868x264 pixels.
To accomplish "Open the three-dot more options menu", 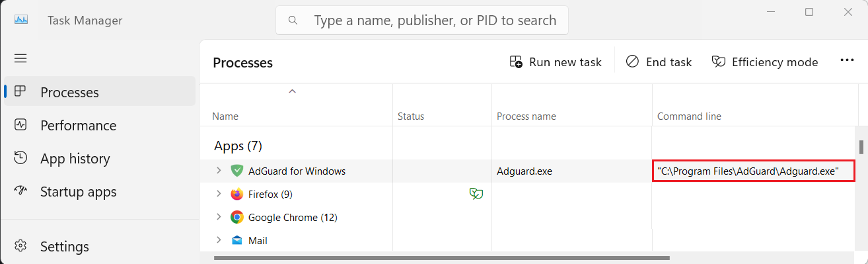I will pos(847,60).
